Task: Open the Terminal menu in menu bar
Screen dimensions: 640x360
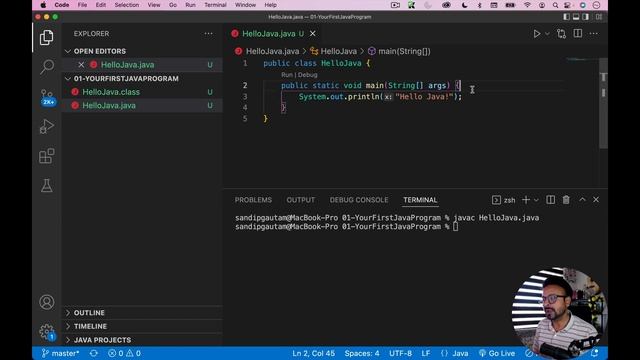Action: coord(215,5)
